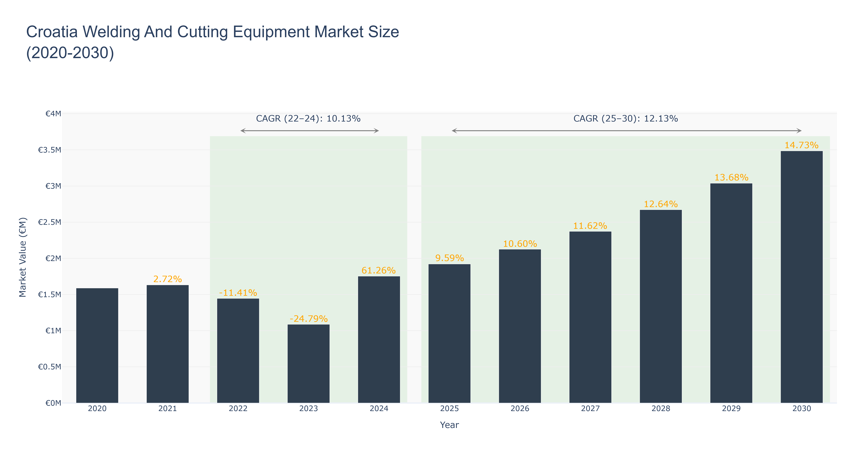The image size is (868, 465).
Task: Click the 2030 x-axis year label
Action: point(801,409)
